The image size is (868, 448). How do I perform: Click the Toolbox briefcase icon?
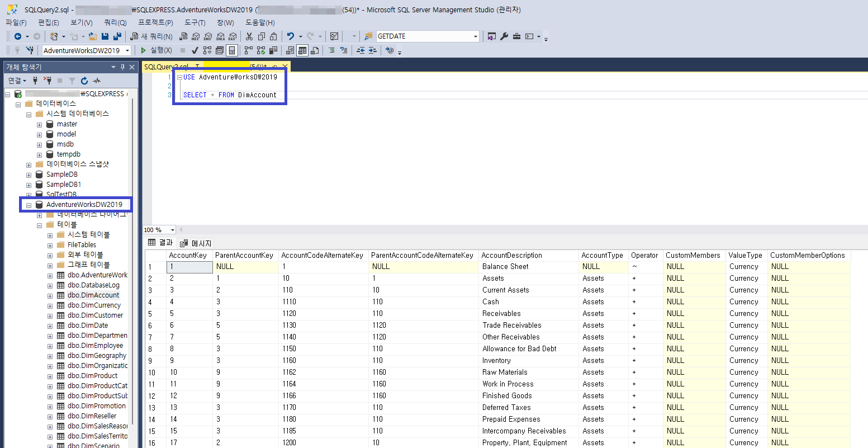(x=516, y=36)
